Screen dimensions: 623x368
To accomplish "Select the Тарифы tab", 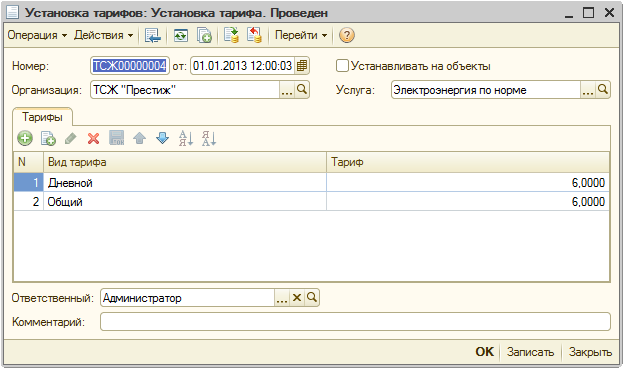I will 43,117.
